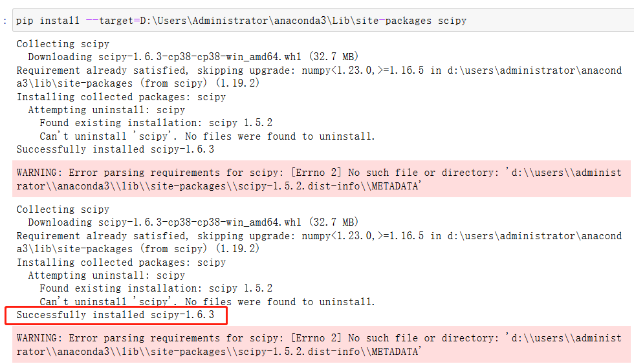The width and height of the screenshot is (634, 364).
Task: Click the second "Found existing installation: scipy 1.5.2" line
Action: point(156,288)
